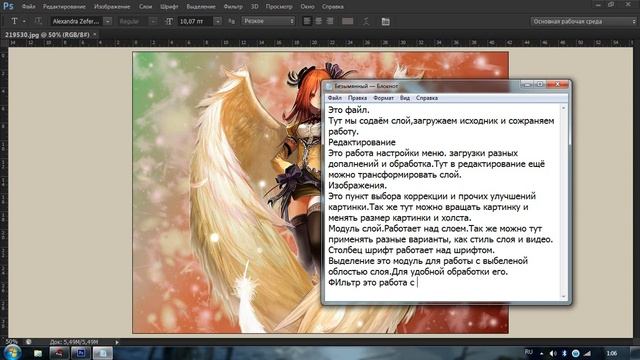Open the text color swatch
Screen dimensions: 640x360
347,21
